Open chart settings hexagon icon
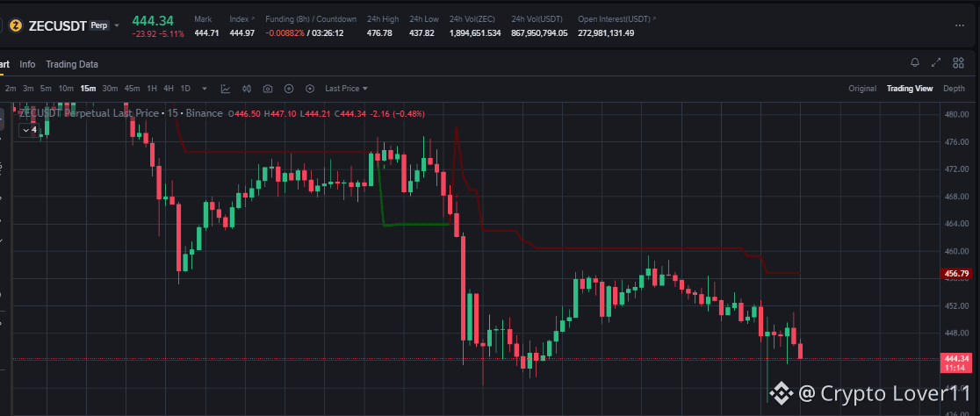The image size is (980, 416). click(309, 89)
